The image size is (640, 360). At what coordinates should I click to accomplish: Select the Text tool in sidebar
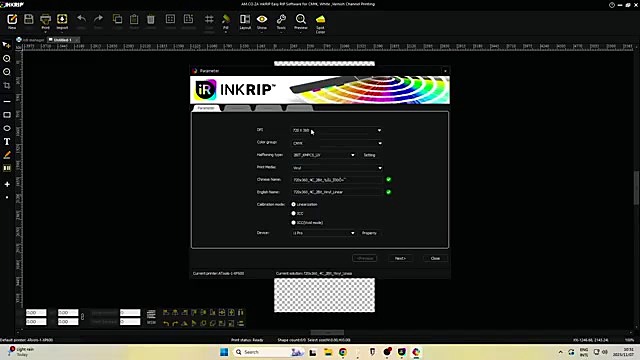(7, 142)
